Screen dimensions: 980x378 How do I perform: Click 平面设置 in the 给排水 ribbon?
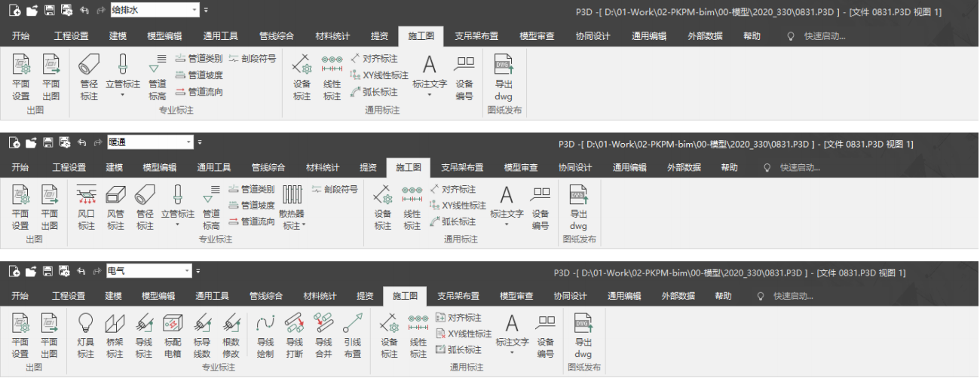click(20, 78)
